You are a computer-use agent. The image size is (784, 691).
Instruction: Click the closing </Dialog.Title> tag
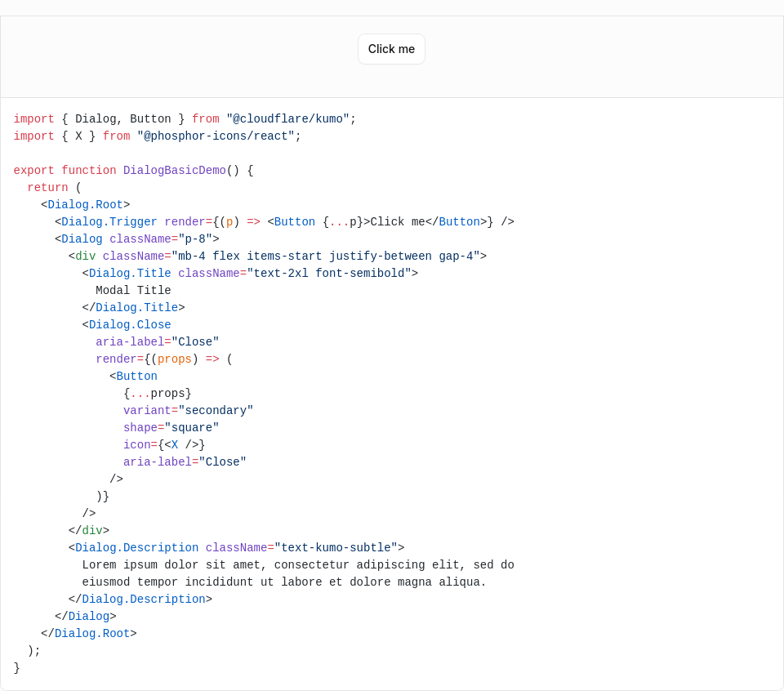coord(133,307)
